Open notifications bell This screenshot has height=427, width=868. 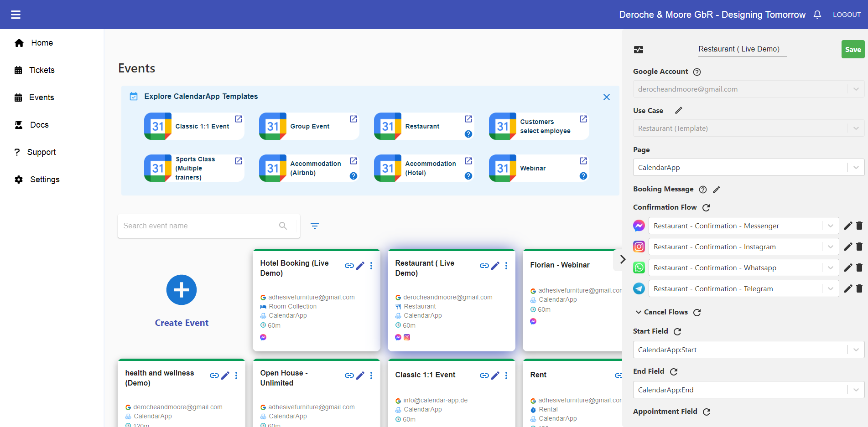tap(817, 15)
